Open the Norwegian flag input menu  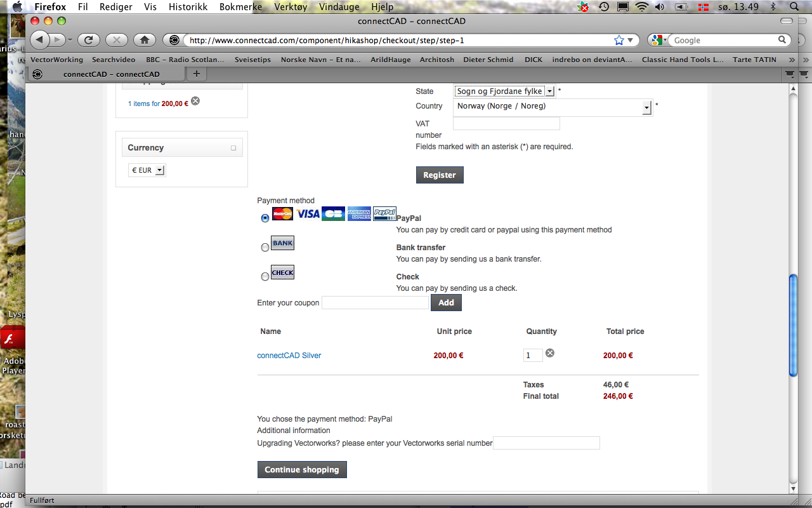(x=703, y=7)
